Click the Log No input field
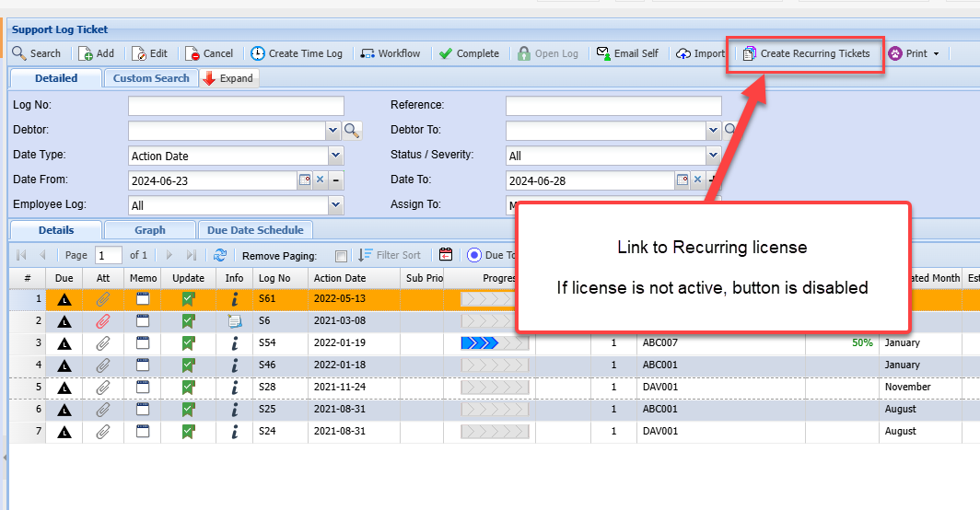 (236, 106)
